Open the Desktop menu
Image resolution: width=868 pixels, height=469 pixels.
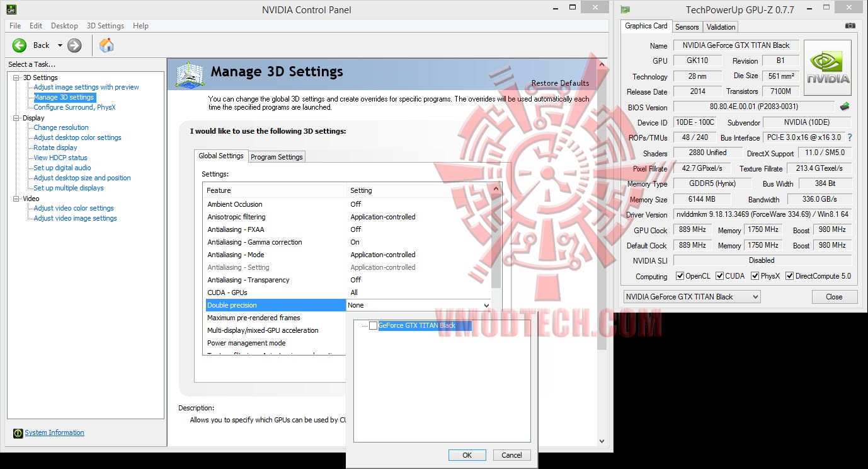64,26
